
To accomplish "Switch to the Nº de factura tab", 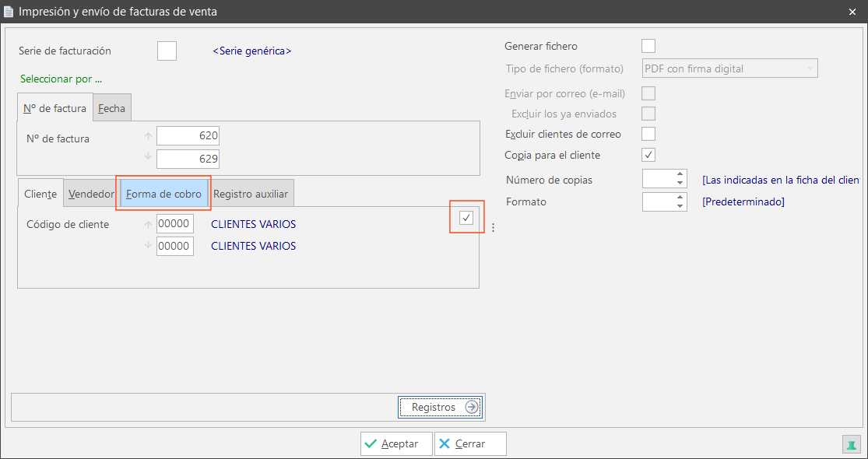I will click(54, 108).
